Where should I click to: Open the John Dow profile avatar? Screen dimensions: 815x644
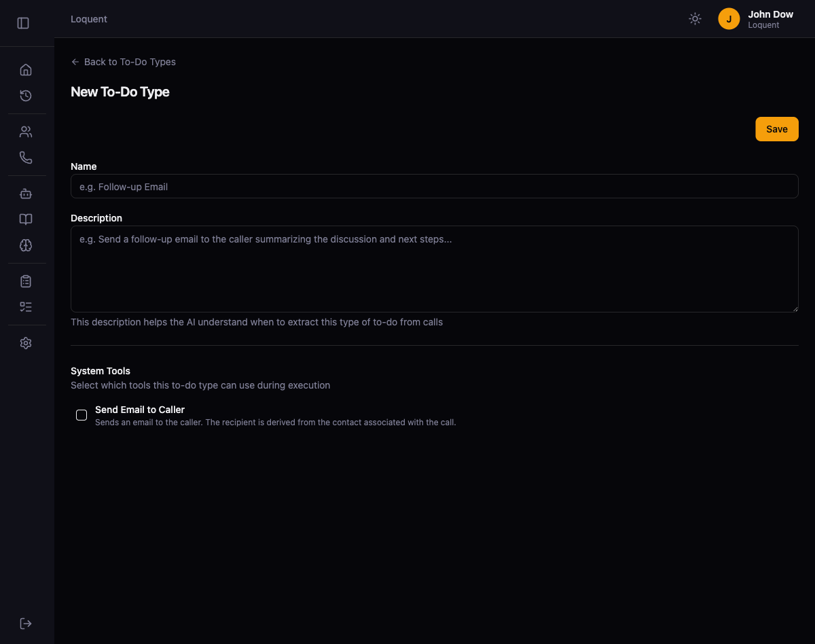[729, 18]
